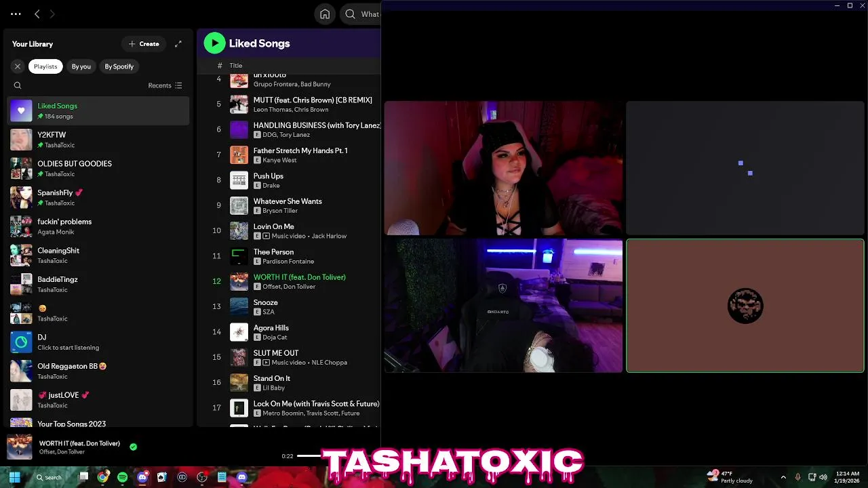Click Liked Songs playlist thumbnail heart
The width and height of the screenshot is (868, 488).
tap(21, 110)
